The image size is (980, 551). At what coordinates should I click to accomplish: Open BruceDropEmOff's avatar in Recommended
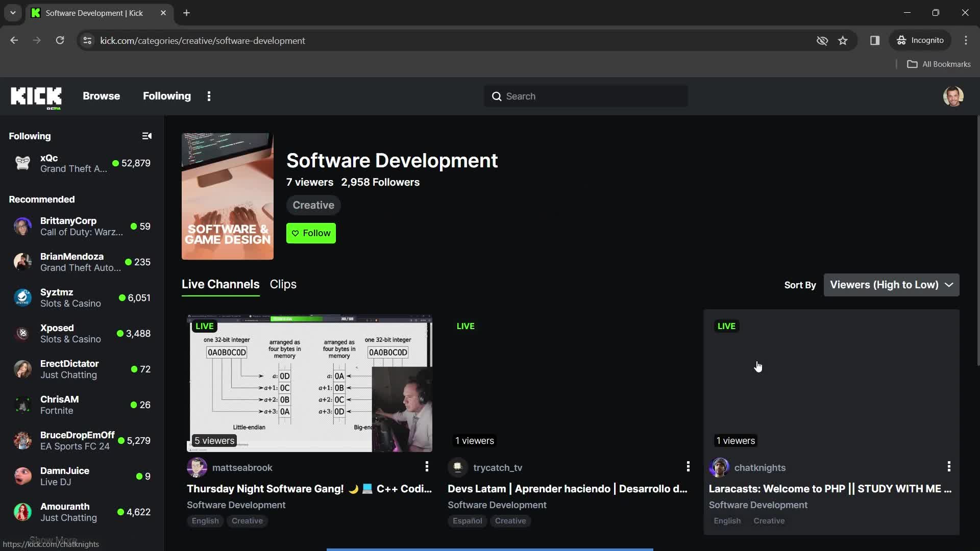point(22,441)
